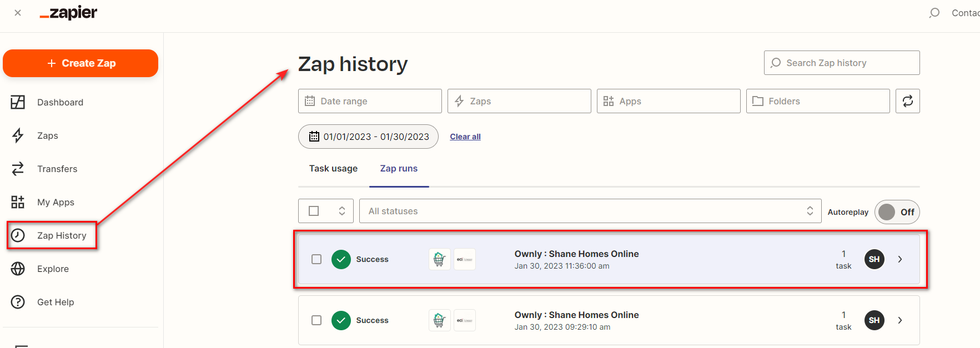Click the SH avatar on the 09:29:10 run

[874, 320]
